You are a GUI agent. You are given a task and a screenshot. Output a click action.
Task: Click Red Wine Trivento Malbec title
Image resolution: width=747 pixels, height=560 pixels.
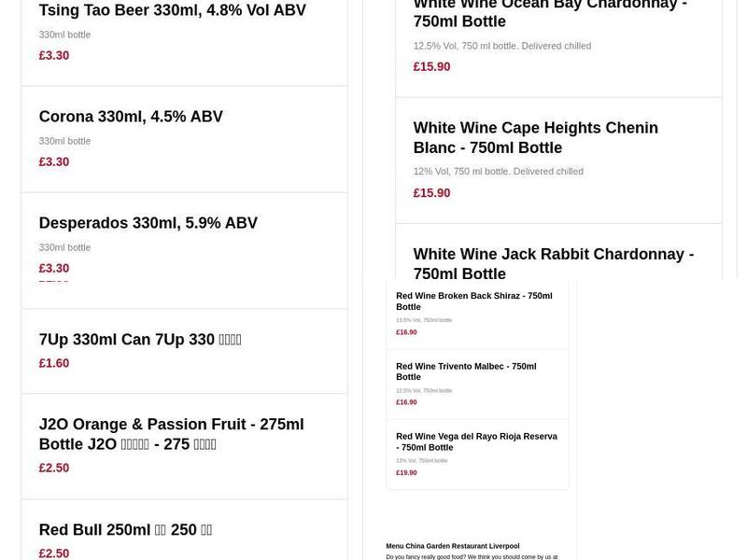coord(465,371)
